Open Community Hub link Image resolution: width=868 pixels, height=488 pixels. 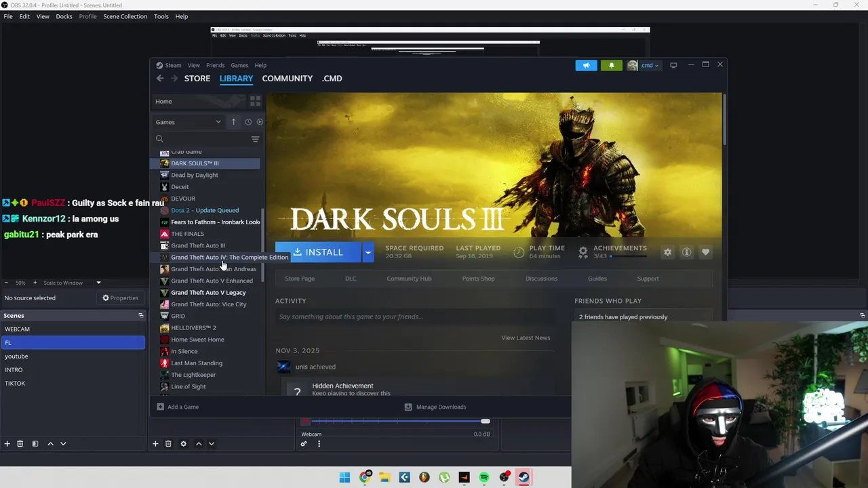pyautogui.click(x=409, y=279)
